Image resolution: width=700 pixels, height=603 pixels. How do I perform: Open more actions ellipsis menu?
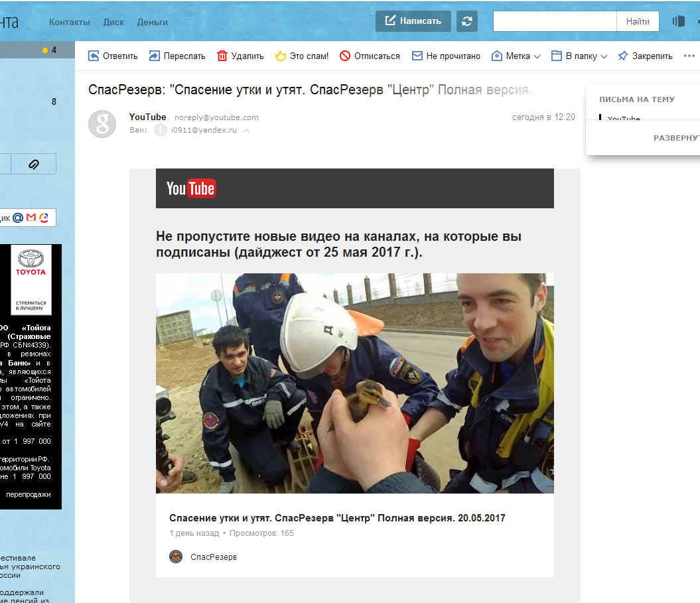pyautogui.click(x=689, y=56)
